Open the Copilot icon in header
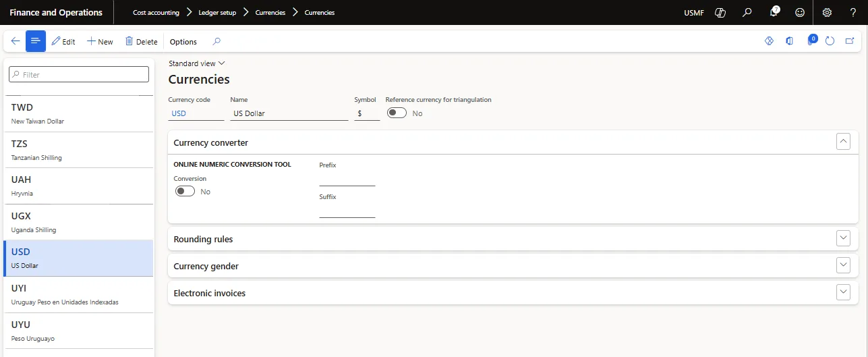 pyautogui.click(x=720, y=12)
